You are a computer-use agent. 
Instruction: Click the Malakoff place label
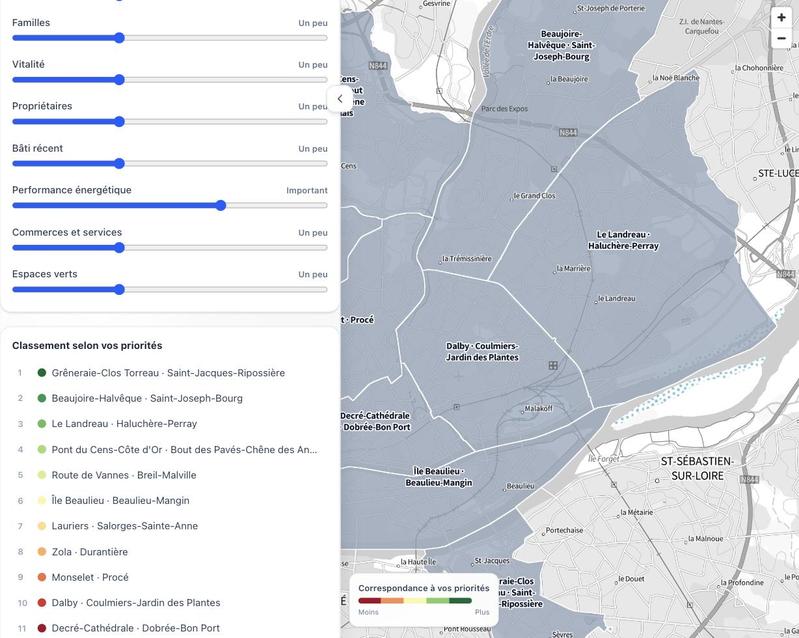[x=539, y=409]
